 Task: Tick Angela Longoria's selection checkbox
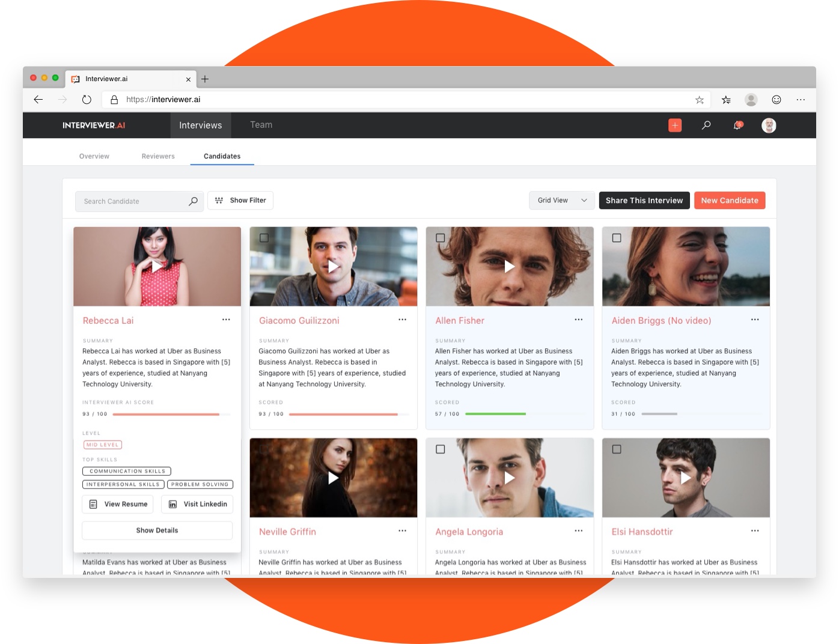point(441,449)
